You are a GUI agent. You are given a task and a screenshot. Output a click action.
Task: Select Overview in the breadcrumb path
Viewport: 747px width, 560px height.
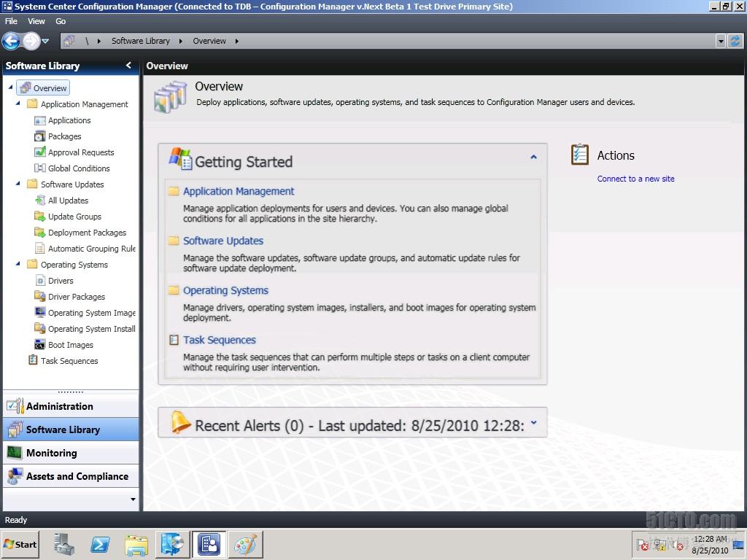coord(209,41)
